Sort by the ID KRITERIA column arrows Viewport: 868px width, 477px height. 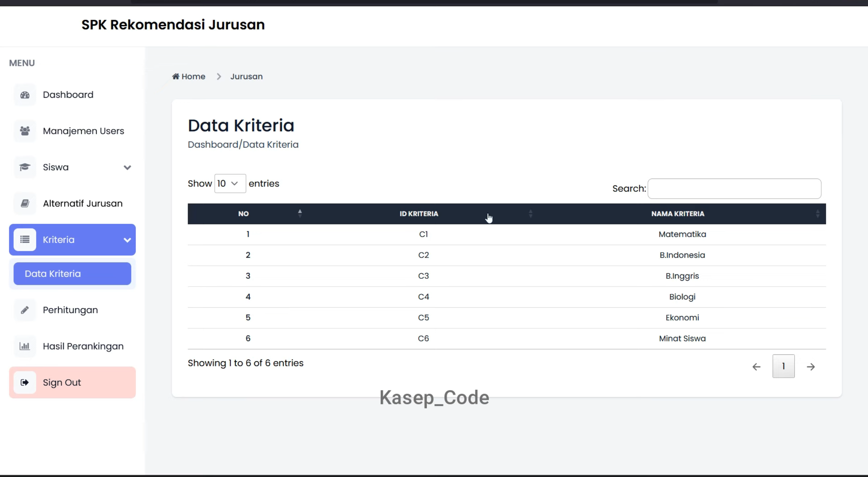click(x=531, y=214)
